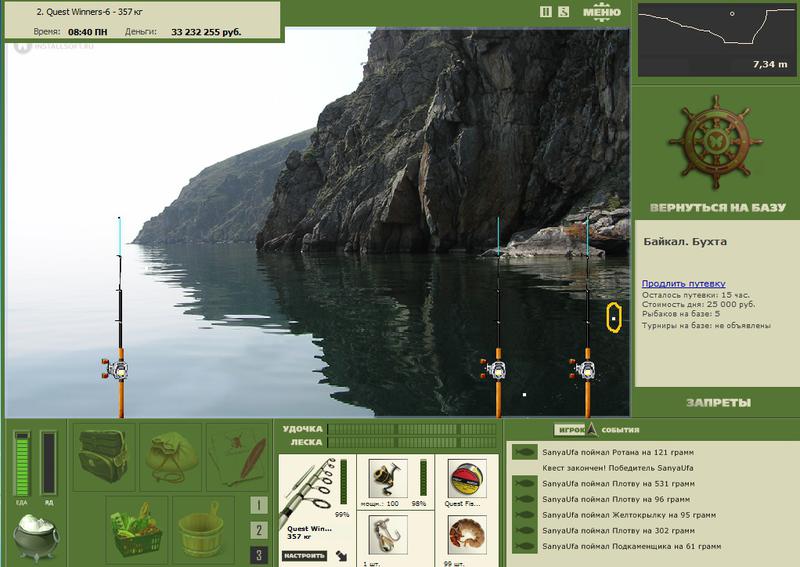
Task: Click the НАСТРОИТЬ tackle setup button
Action: point(304,556)
